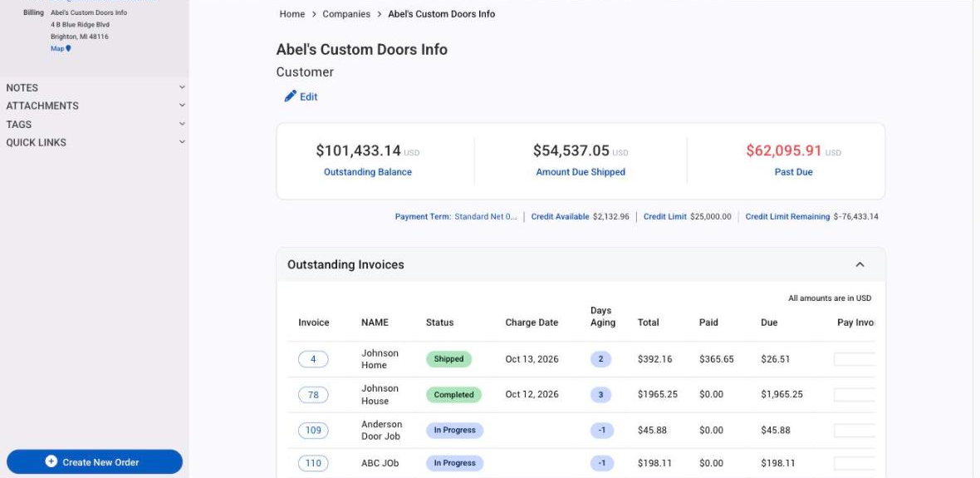The width and height of the screenshot is (980, 478).
Task: Click the $365.65 paid amount
Action: click(716, 359)
